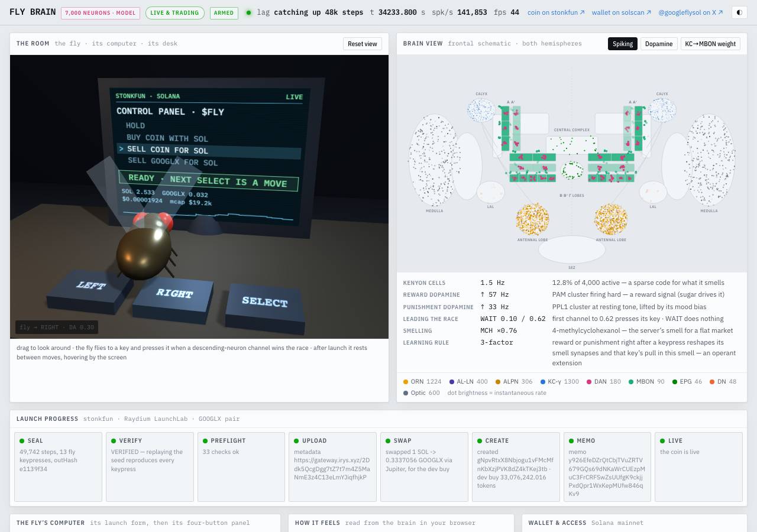Viewport: 757px width, 532px height.
Task: Click SELL GOOGLX FOR SOL on the screen
Action: click(173, 162)
